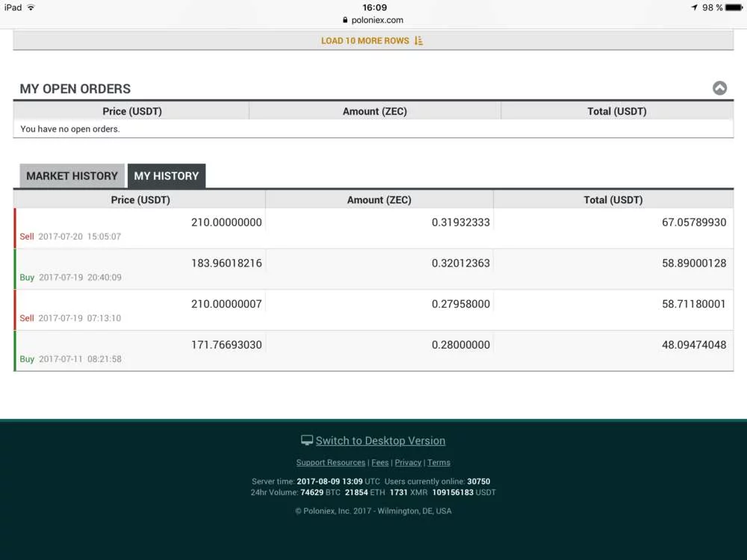Click the total 67.05789930
Screen dimensions: 747x560
click(x=694, y=223)
